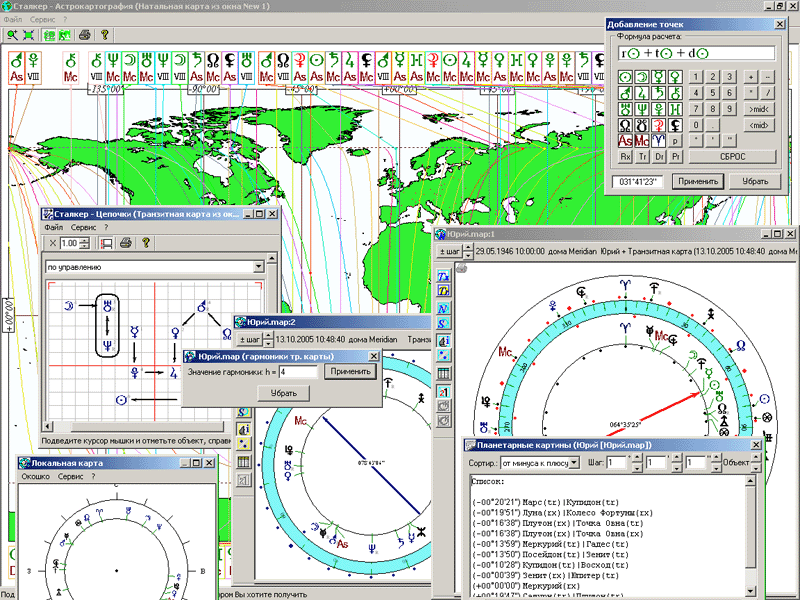Click Применить in the Добавление точек dialog
The height and width of the screenshot is (600, 800).
(697, 182)
